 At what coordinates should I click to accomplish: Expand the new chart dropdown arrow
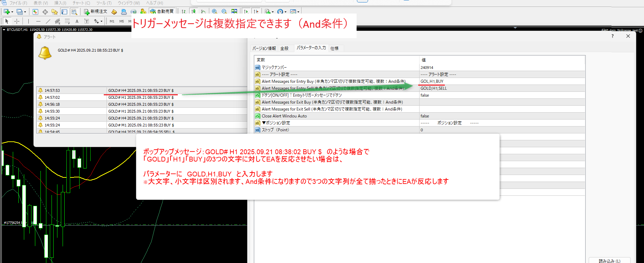tap(12, 12)
